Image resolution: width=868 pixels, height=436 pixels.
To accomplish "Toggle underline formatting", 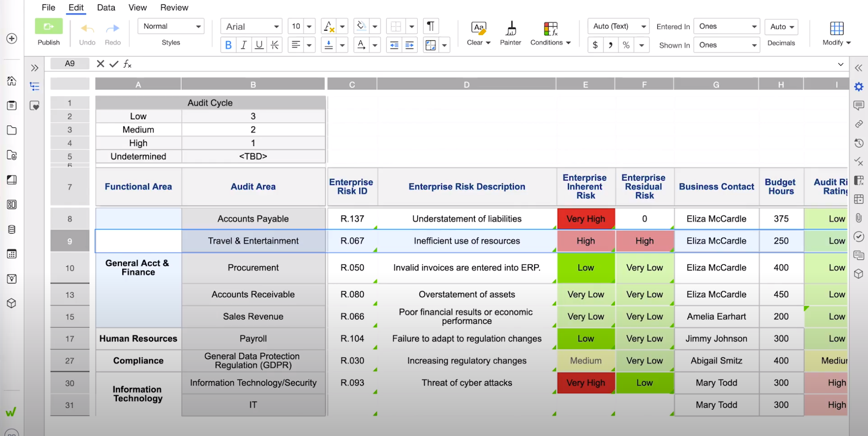I will pyautogui.click(x=259, y=45).
